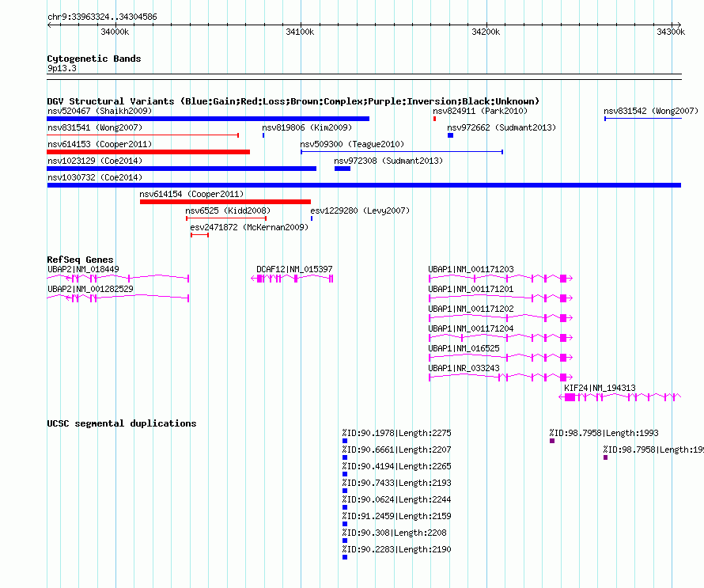The width and height of the screenshot is (704, 588).
Task: Click the chr9:33963324..34304586 coordinate label
Action: click(102, 17)
